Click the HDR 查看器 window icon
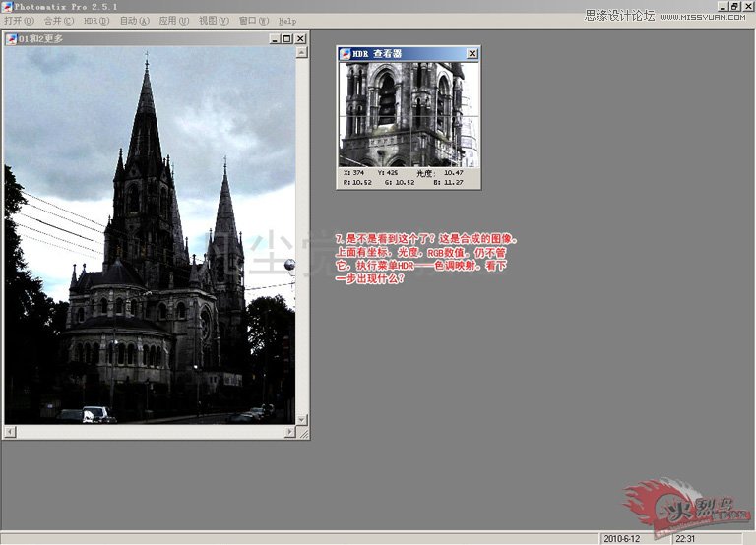This screenshot has height=545, width=756. [x=346, y=54]
